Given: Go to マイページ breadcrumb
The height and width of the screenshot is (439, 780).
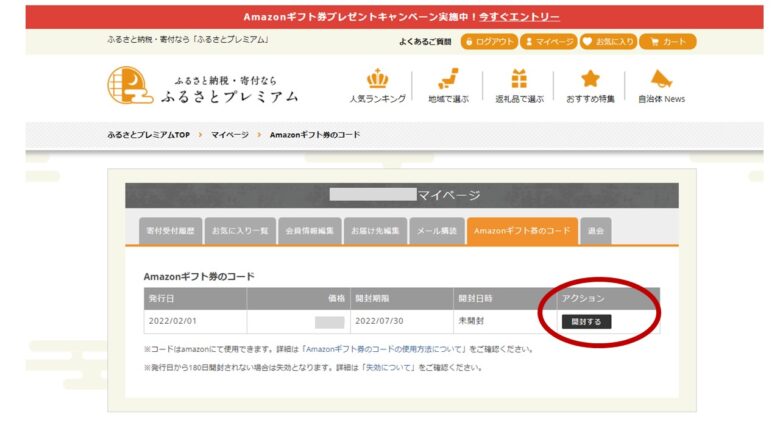Looking at the screenshot, I should coord(229,135).
